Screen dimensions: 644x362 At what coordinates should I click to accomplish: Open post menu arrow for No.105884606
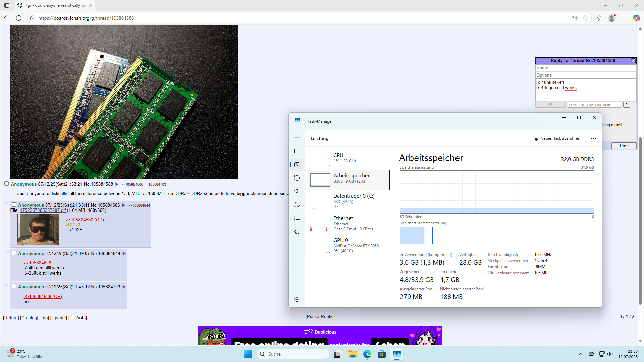coord(124,205)
